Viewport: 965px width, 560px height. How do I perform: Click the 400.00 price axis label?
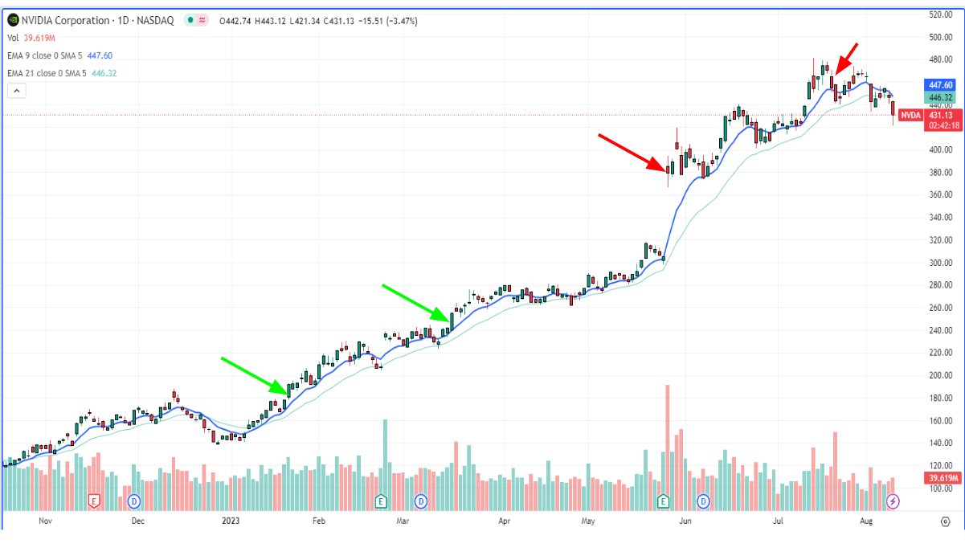[940, 149]
